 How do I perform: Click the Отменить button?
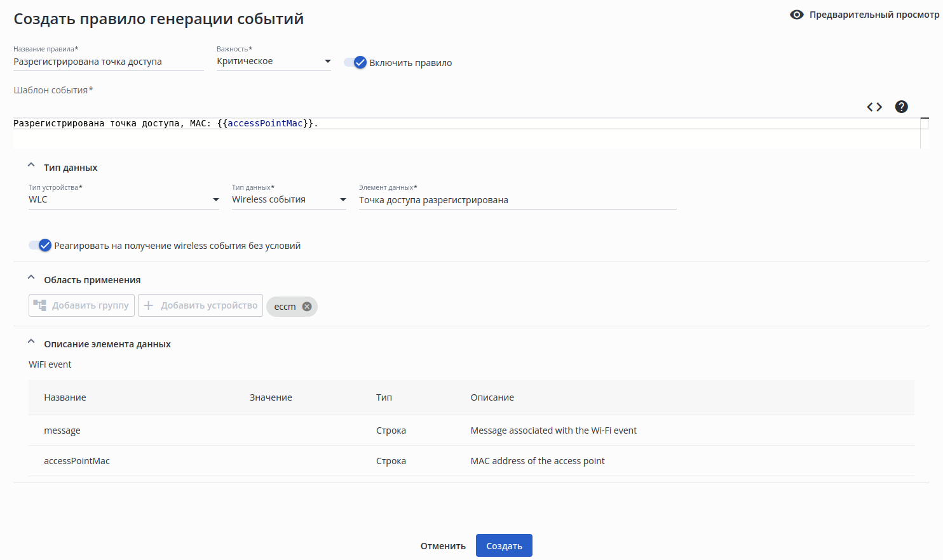pos(443,546)
